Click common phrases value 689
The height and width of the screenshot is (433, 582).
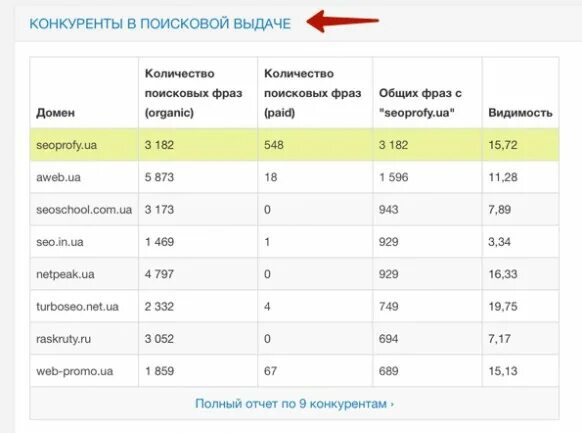click(389, 371)
